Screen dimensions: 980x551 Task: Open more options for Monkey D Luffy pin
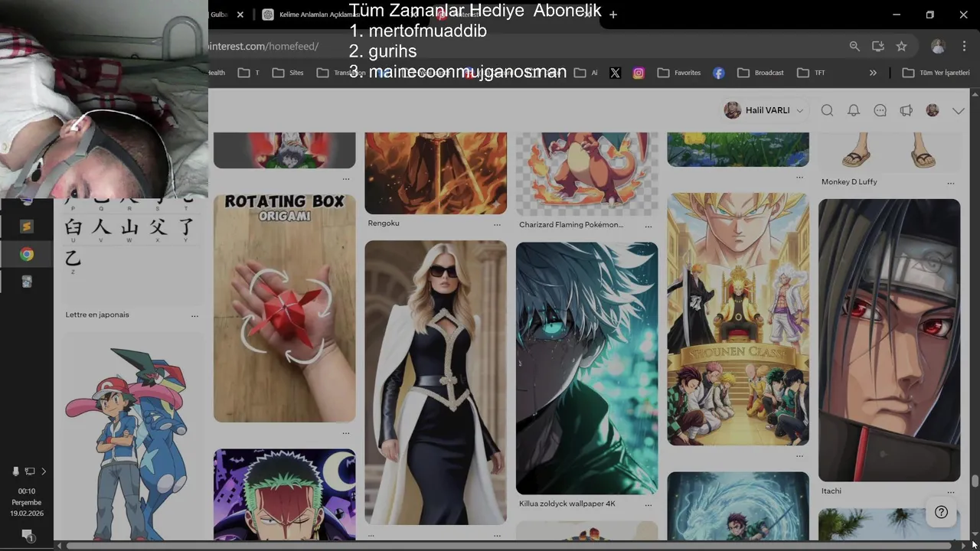951,184
